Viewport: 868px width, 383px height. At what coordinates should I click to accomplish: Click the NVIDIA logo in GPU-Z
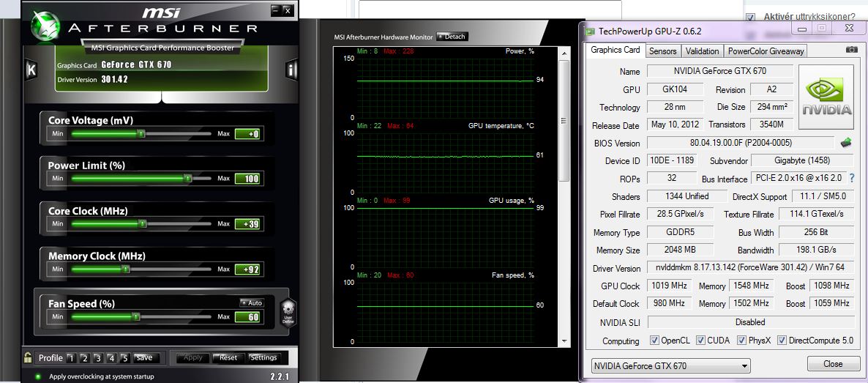click(828, 97)
